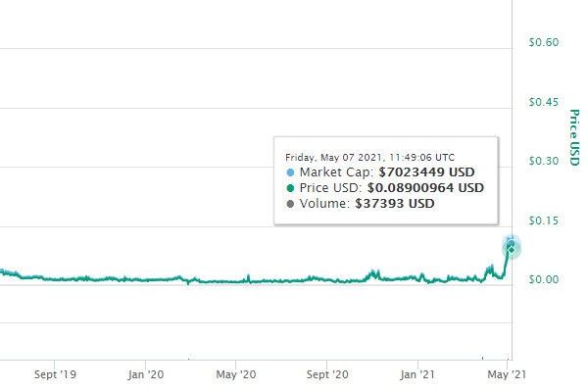Click the Price USD axis title

[574, 137]
